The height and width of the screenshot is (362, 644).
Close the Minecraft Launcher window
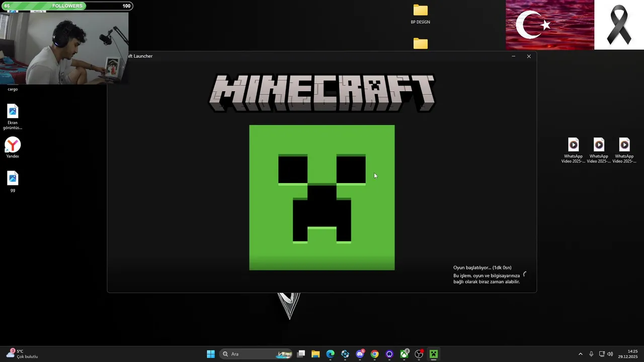(529, 56)
